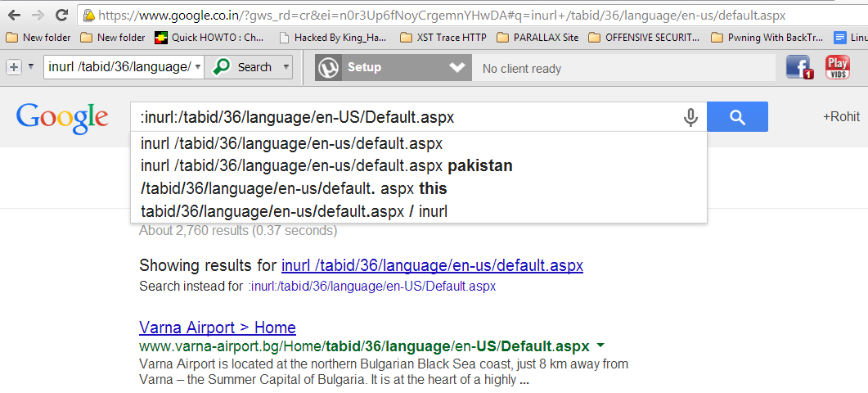The image size is (868, 393).
Task: Click the Showing results for corrected query link
Action: coord(432,265)
